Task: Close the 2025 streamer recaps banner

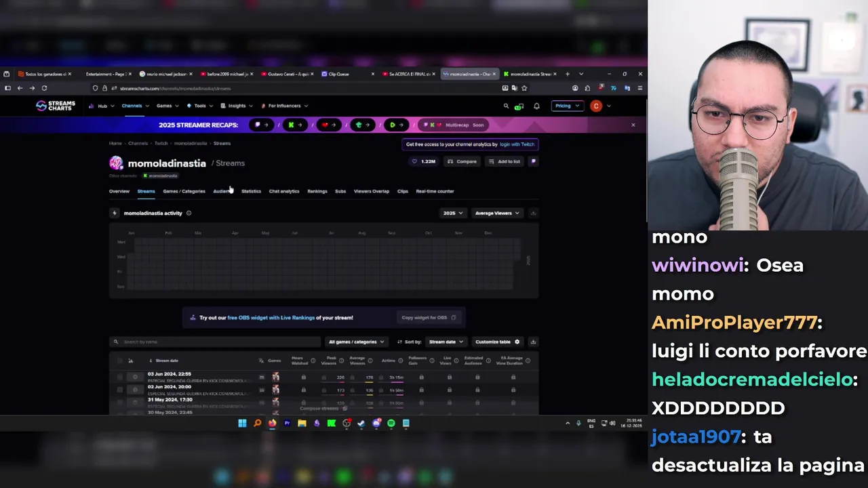Action: click(x=633, y=125)
